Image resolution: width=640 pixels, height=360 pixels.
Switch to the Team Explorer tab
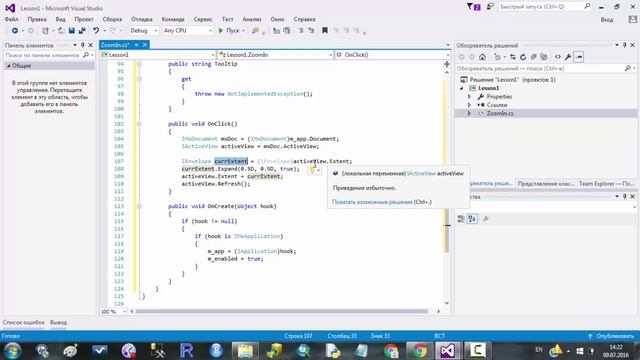pyautogui.click(x=606, y=184)
